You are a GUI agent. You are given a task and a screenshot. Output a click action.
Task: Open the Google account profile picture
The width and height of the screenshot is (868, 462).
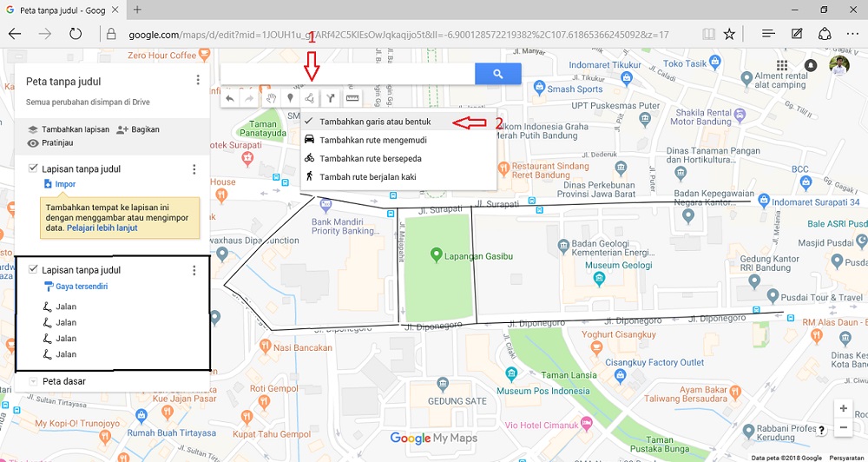coord(839,65)
